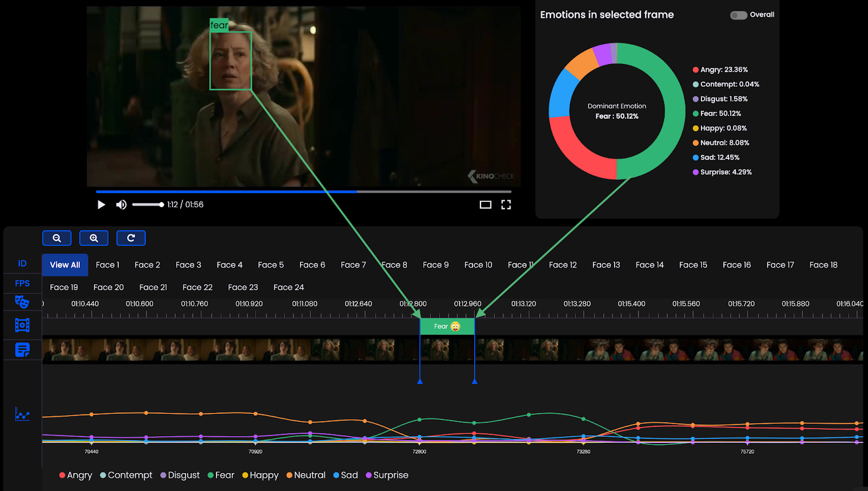The width and height of the screenshot is (868, 491).
Task: Select the Face 9 tab
Action: point(436,265)
